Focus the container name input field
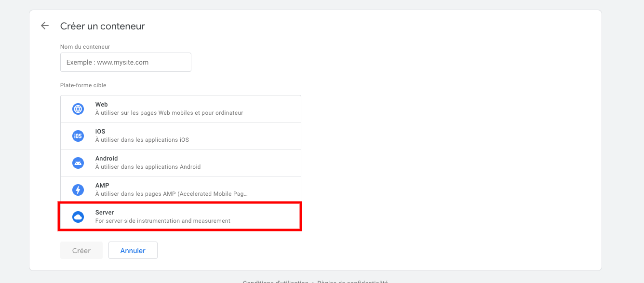This screenshot has height=283, width=644. click(x=126, y=62)
